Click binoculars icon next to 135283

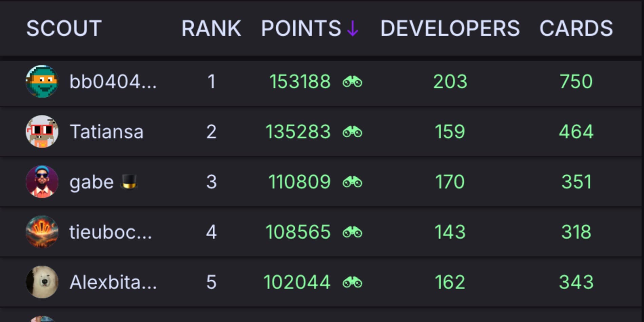point(352,132)
